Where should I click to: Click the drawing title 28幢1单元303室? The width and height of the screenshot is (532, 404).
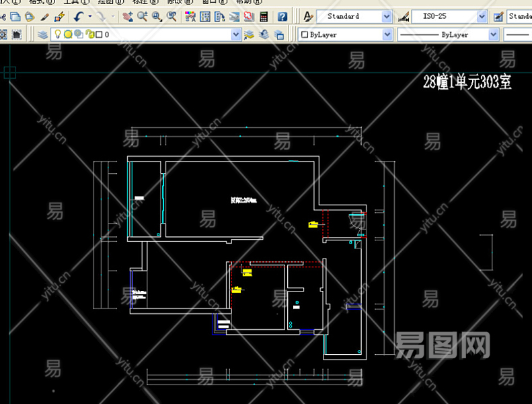(x=467, y=82)
